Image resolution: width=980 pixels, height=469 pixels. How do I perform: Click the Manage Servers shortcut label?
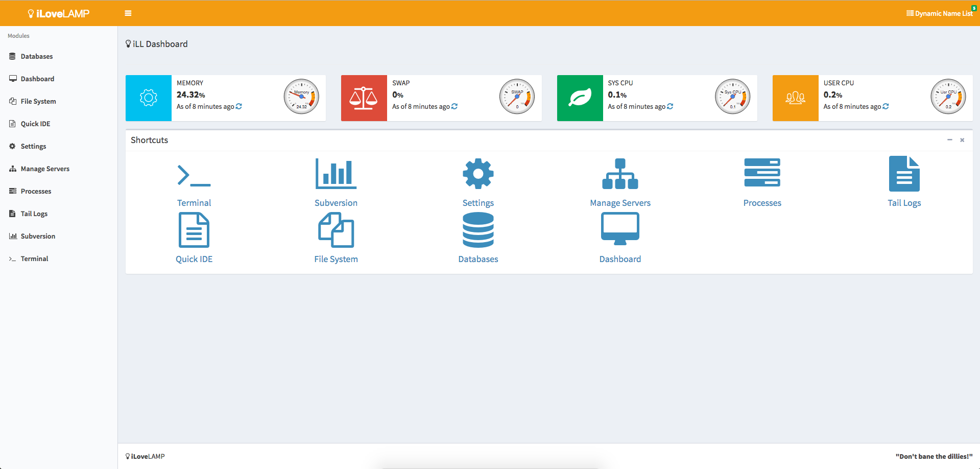click(x=620, y=203)
